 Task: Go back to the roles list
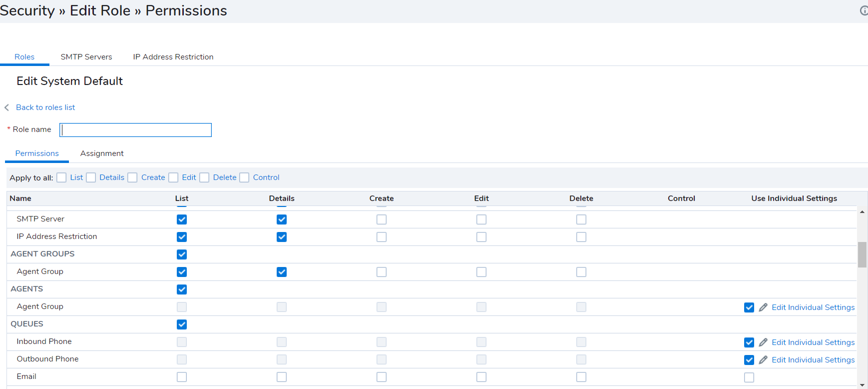(x=45, y=107)
